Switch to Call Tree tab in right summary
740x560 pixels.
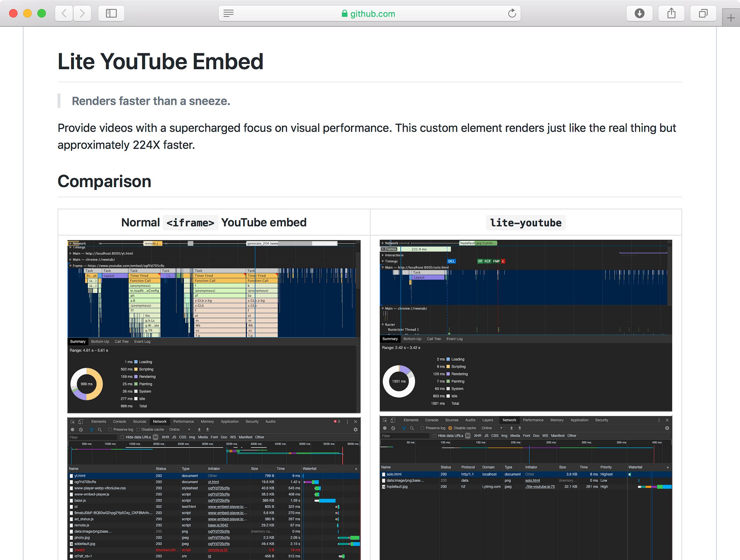[x=434, y=339]
